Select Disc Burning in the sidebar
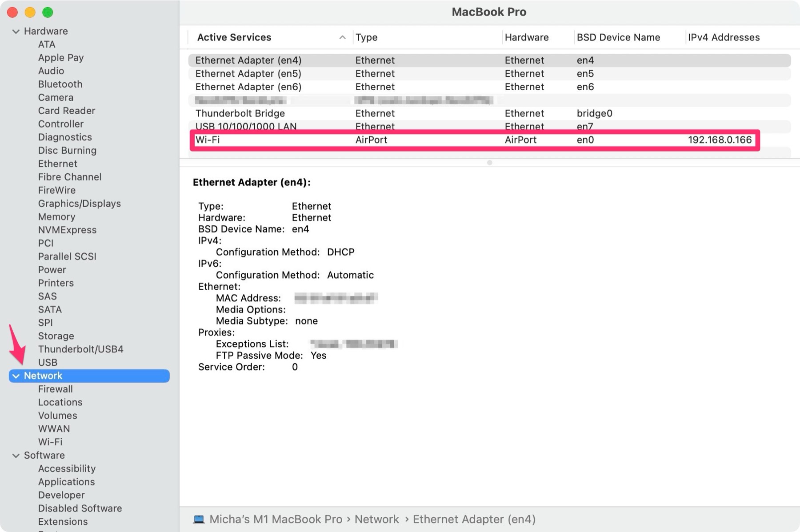The image size is (800, 532). (67, 151)
